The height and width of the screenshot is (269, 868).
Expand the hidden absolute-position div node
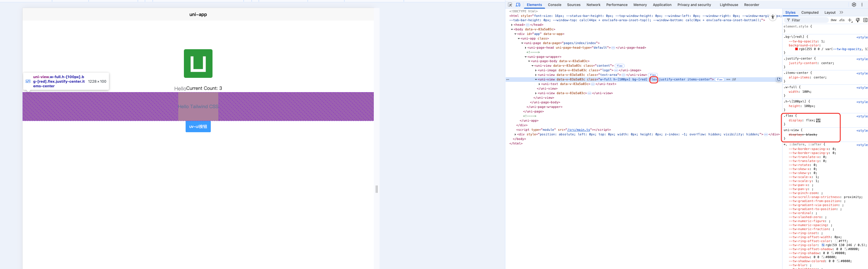(x=515, y=134)
